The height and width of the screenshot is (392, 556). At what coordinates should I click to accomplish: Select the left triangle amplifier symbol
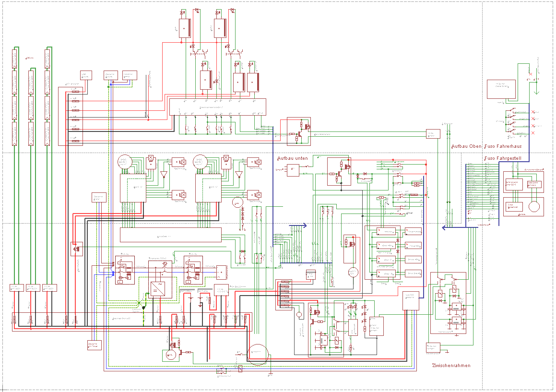coord(164,174)
